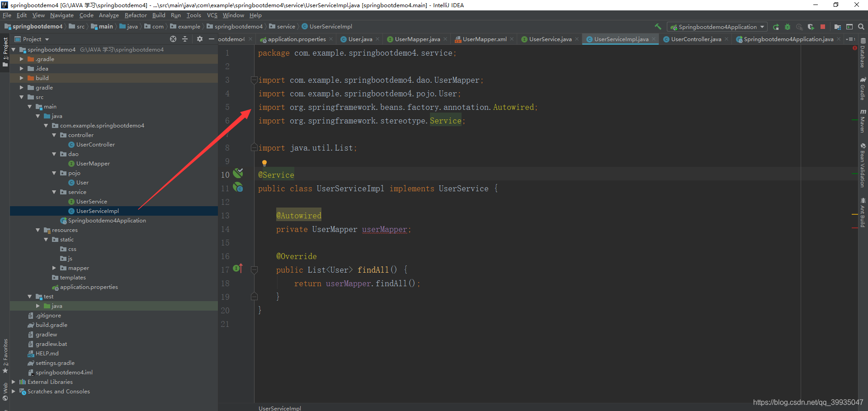Fold the import block at line 3
The image size is (868, 411).
click(x=254, y=80)
